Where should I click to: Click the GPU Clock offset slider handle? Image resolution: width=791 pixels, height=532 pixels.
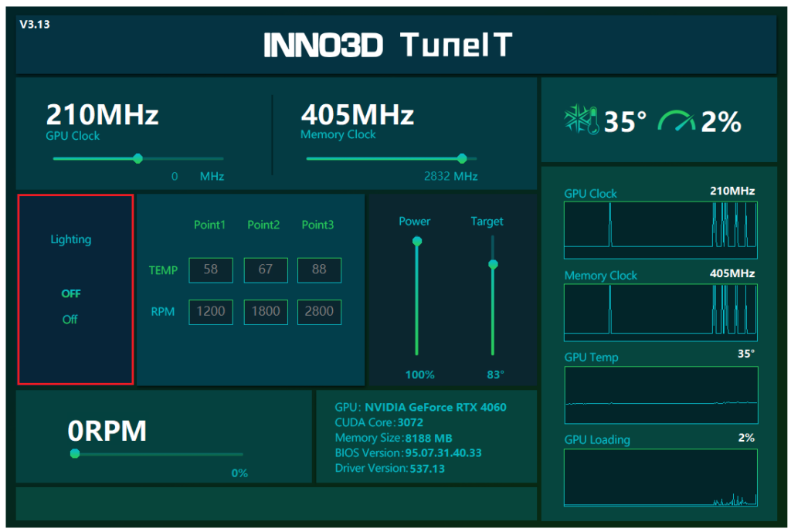coord(137,158)
